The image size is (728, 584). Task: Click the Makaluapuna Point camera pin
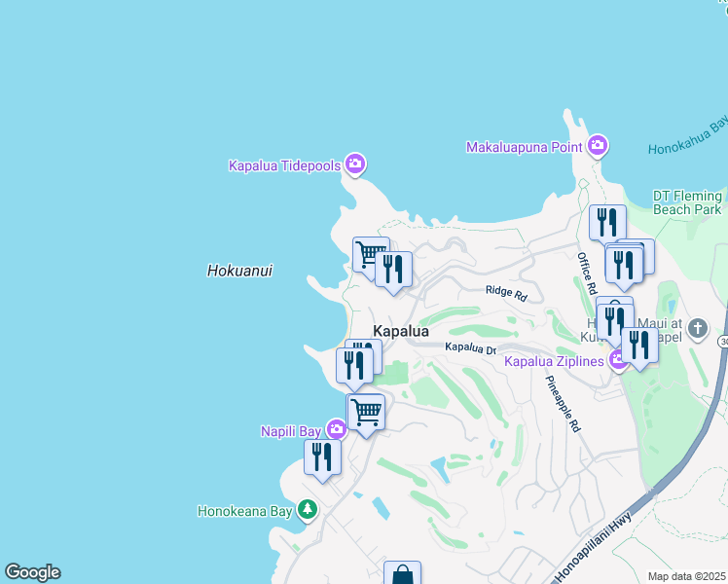598,146
